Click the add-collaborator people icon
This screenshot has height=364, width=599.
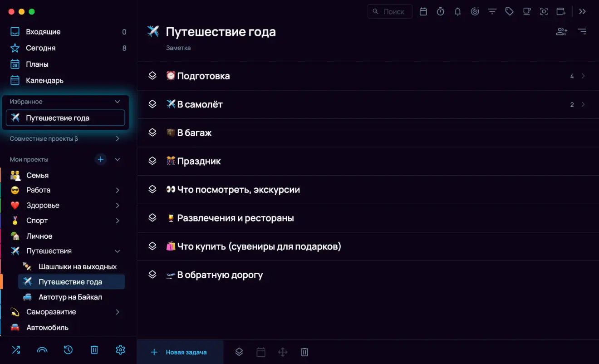coord(561,31)
